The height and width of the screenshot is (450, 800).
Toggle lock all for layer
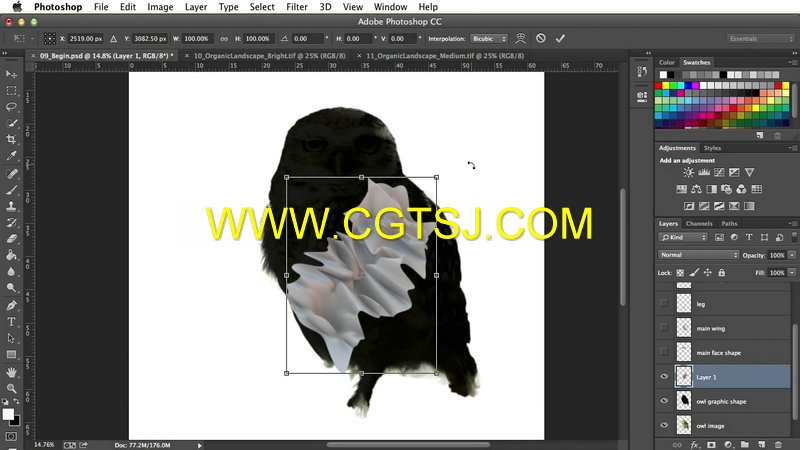pos(721,272)
